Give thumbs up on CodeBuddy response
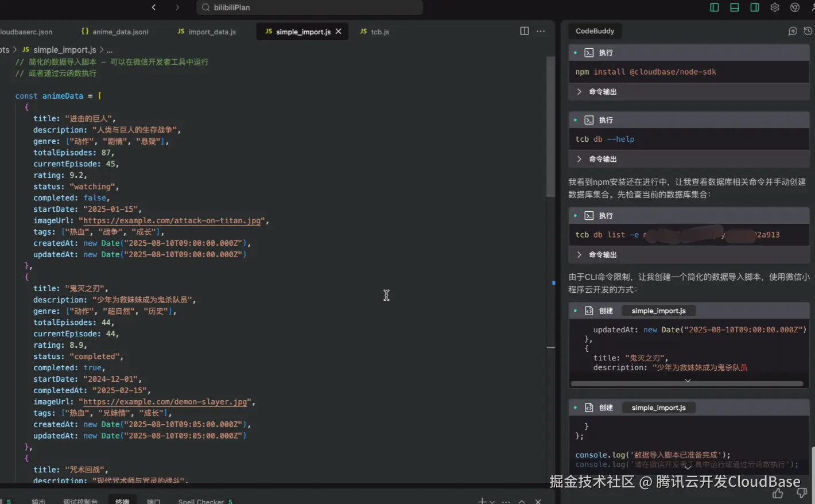This screenshot has width=815, height=504. (x=778, y=493)
